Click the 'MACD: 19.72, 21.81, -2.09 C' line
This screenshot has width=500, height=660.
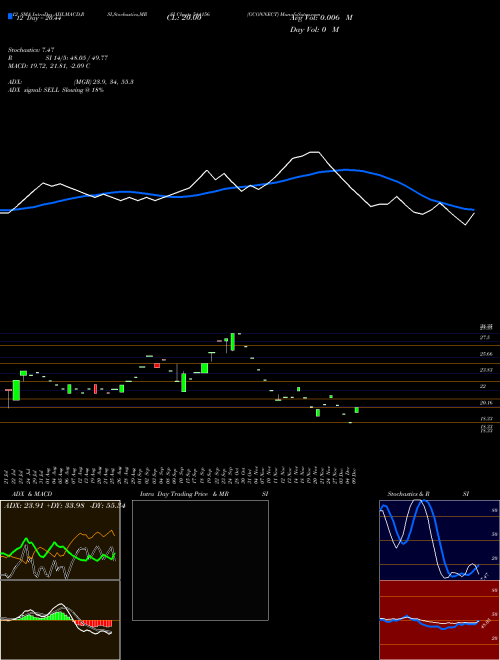49,66
